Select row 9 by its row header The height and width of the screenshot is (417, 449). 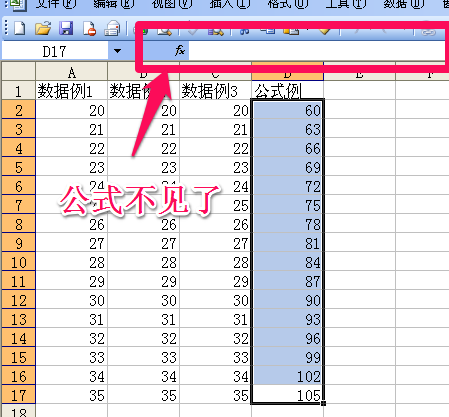pyautogui.click(x=18, y=243)
